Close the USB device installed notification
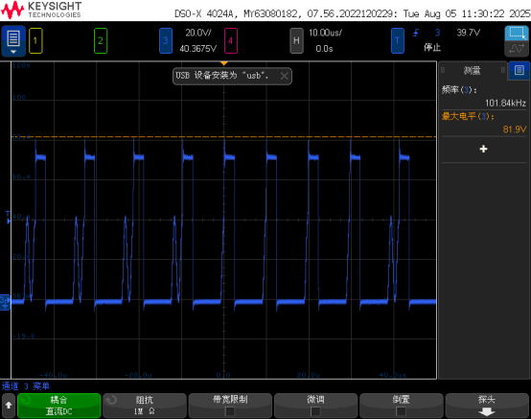Viewport: 531px width, 420px height. pyautogui.click(x=284, y=76)
